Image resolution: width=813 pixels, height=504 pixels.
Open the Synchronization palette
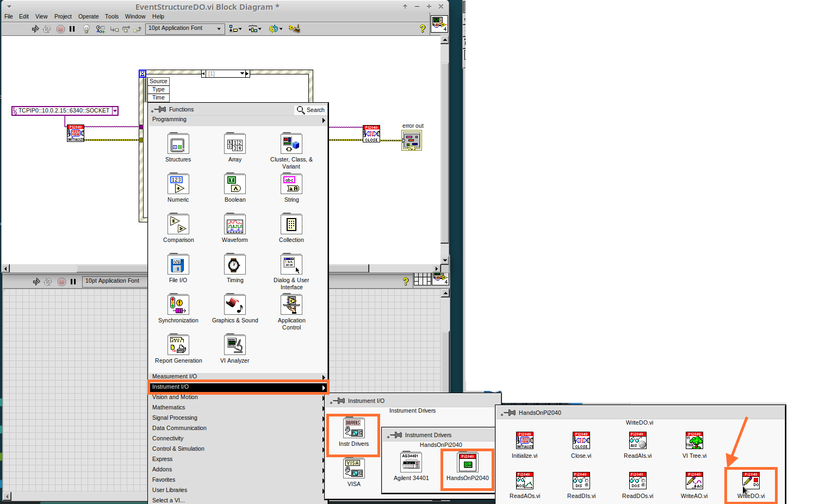(x=178, y=305)
